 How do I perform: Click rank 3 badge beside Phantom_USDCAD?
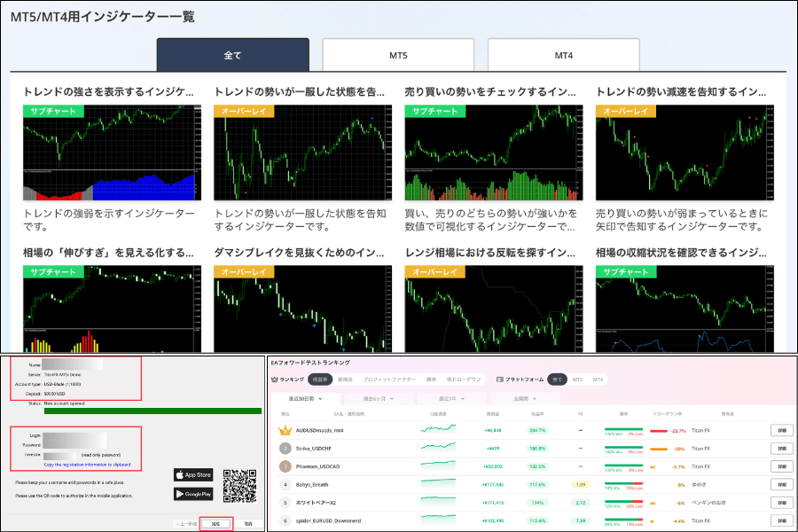click(x=285, y=466)
